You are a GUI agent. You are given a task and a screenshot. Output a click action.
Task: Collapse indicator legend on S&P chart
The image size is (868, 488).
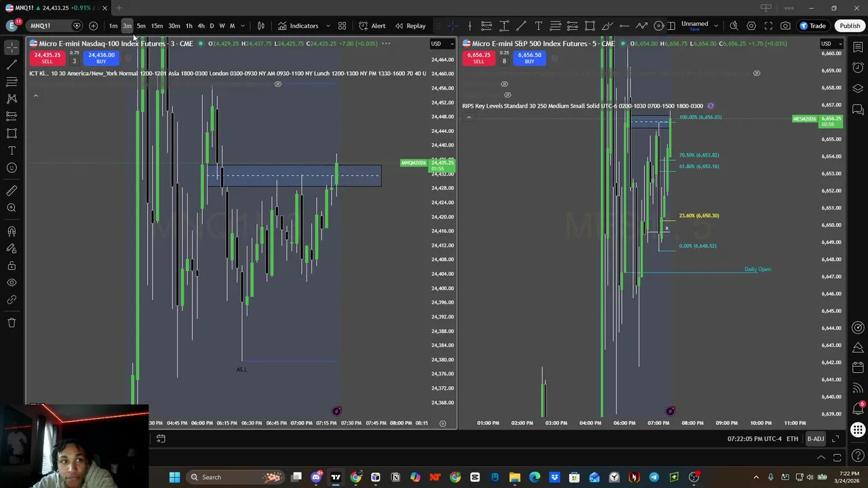click(469, 117)
